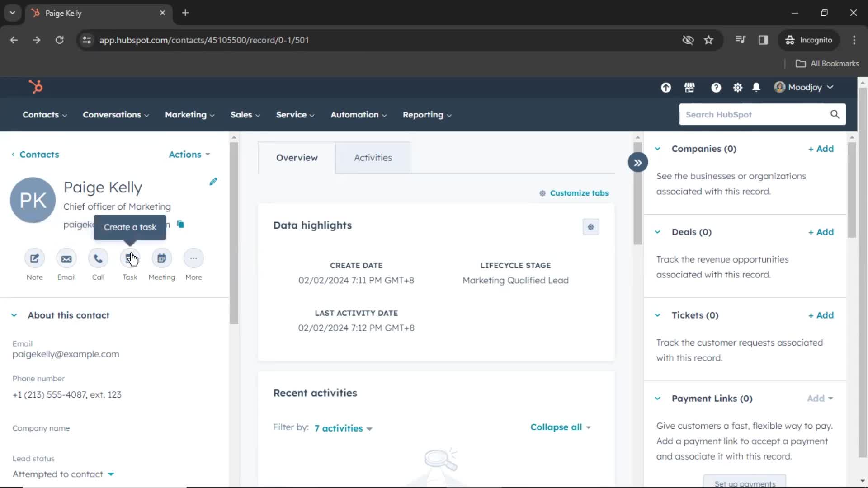Click the Meeting scheduling icon

[x=161, y=258]
